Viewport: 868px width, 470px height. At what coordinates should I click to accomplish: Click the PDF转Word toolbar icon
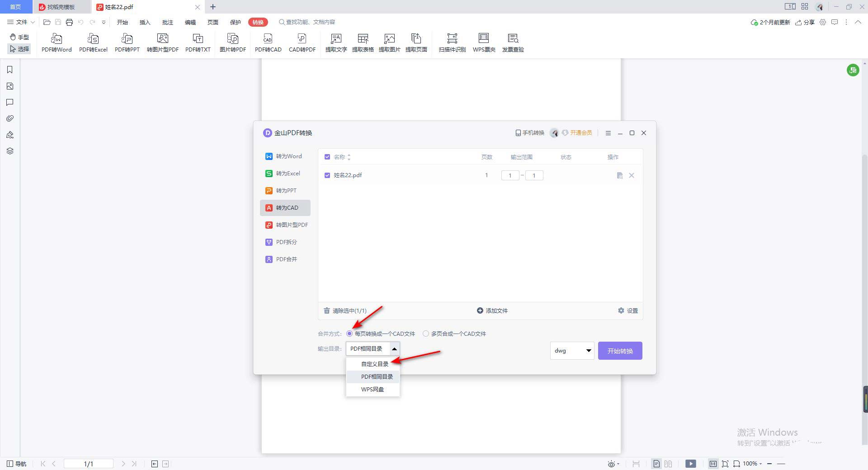click(x=57, y=43)
